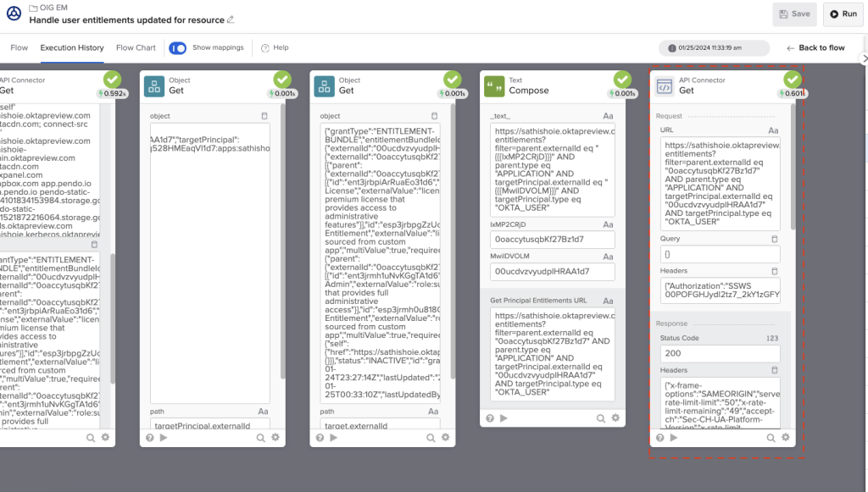The image size is (868, 492).
Task: Open the Flow tab
Action: coord(19,47)
